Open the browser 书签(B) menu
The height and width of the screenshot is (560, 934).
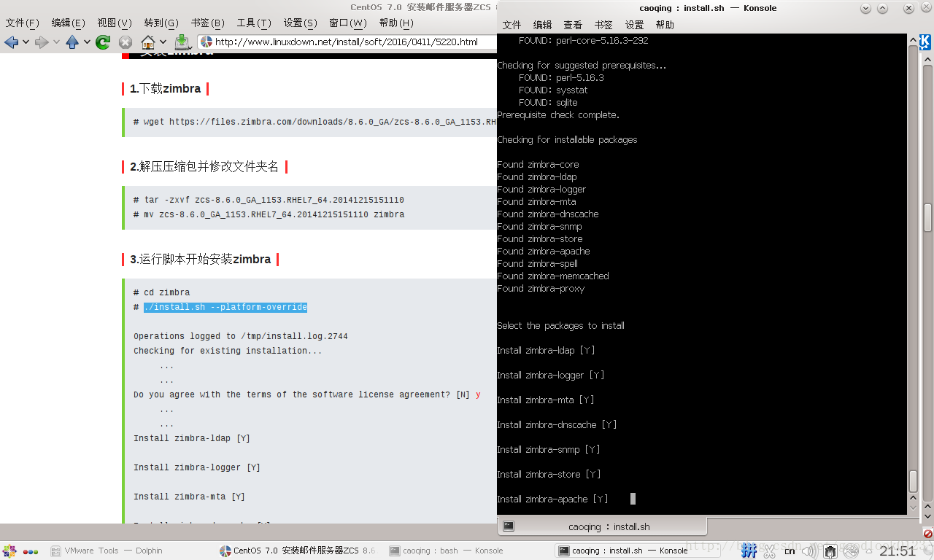208,23
